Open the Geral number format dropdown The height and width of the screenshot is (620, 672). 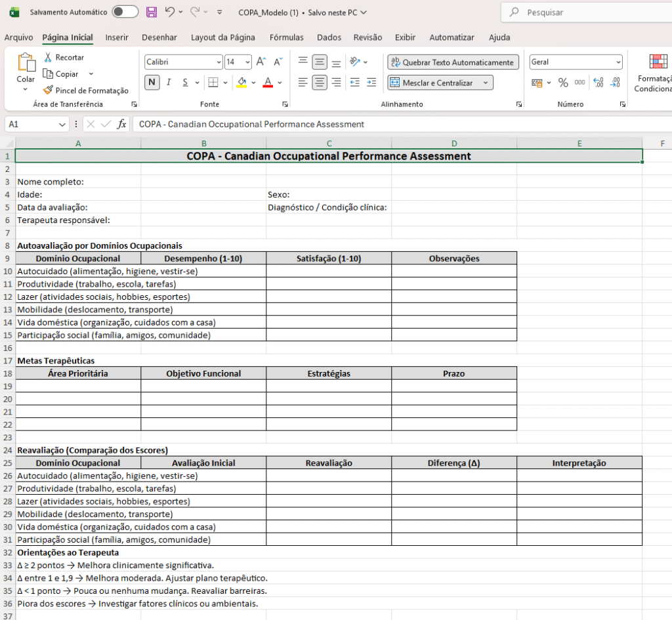[x=618, y=62]
